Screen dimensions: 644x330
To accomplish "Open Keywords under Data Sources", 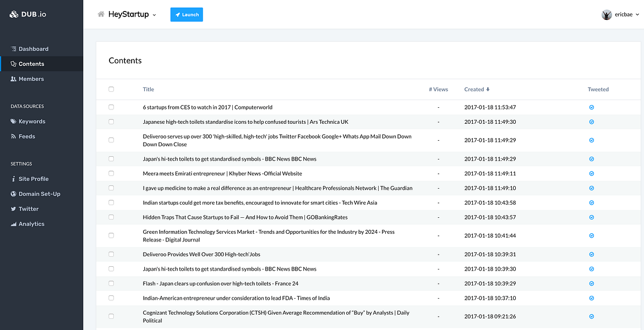I will [x=41, y=122].
